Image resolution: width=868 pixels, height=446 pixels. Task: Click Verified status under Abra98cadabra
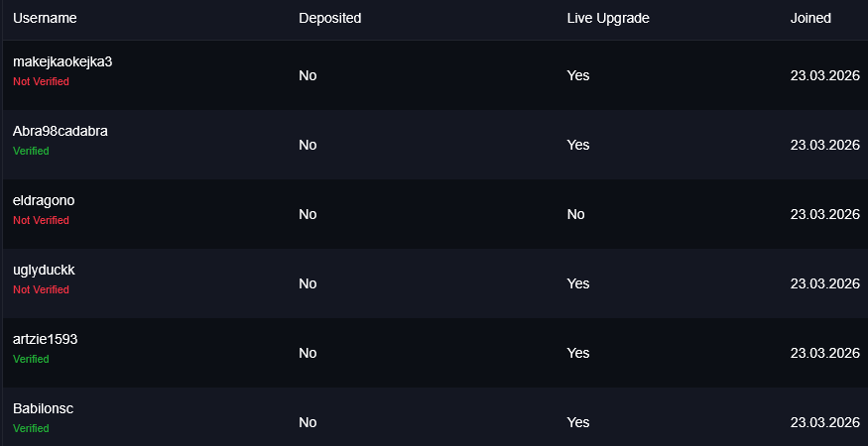[x=31, y=151]
